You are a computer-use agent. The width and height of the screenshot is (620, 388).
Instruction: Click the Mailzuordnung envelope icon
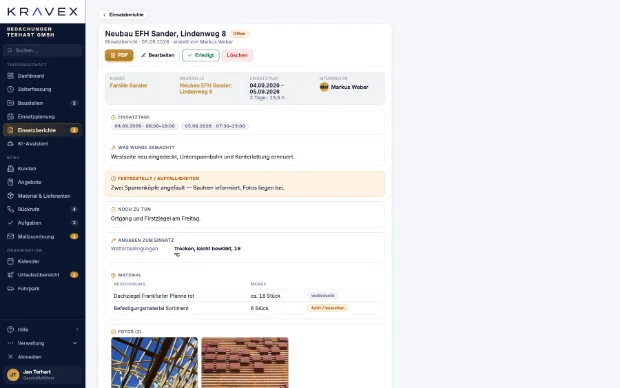pyautogui.click(x=11, y=237)
